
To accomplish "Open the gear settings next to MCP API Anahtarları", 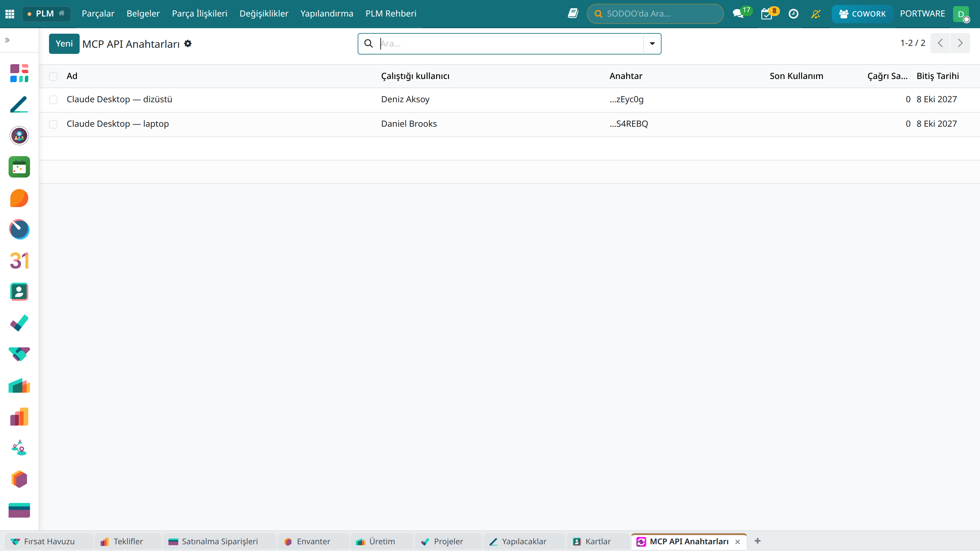I will [187, 44].
